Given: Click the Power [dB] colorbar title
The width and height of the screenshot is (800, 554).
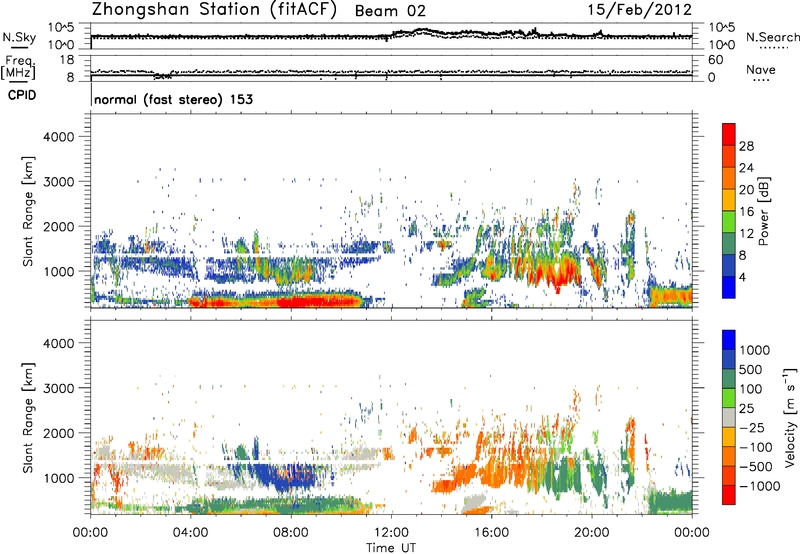Looking at the screenshot, I should pyautogui.click(x=764, y=211).
